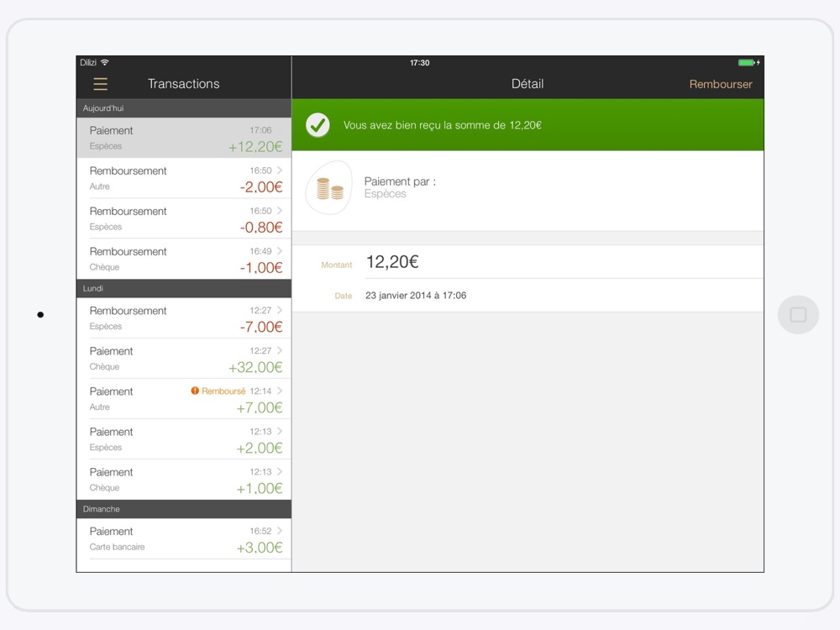Tap the 17:06 timestamp in the list
840x630 pixels.
260,130
